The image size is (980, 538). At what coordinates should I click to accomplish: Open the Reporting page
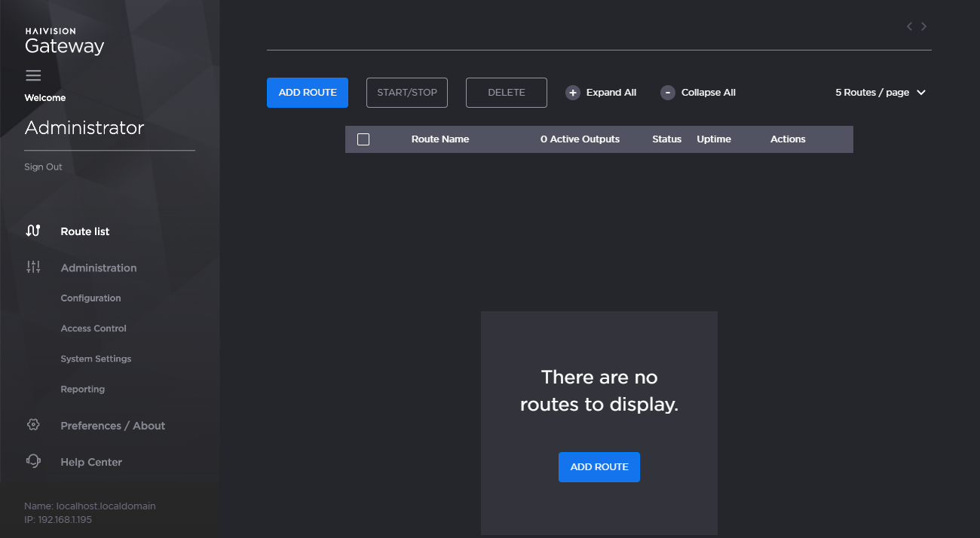point(83,389)
